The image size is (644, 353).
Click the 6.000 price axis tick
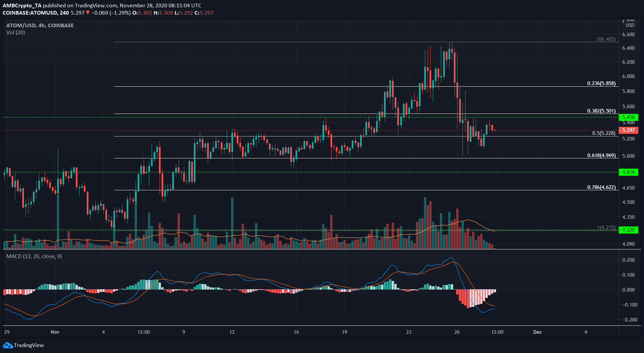[x=628, y=76]
